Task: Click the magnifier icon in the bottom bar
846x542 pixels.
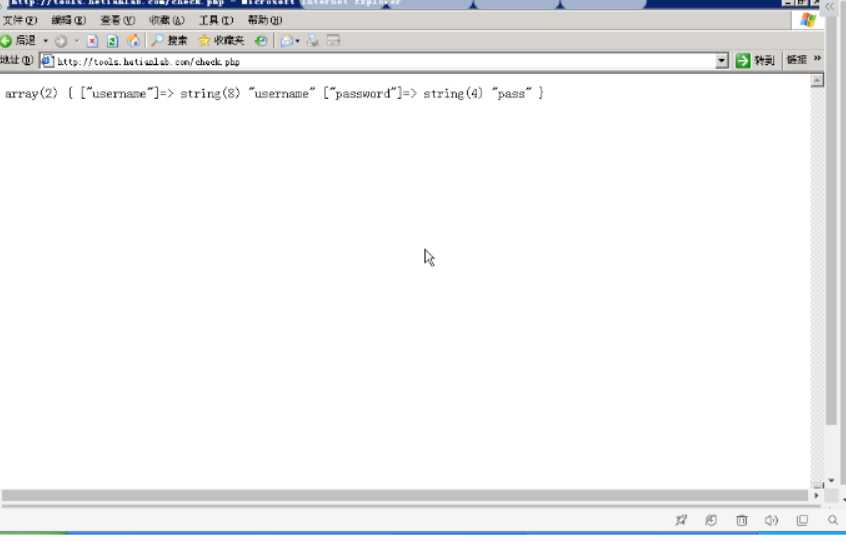Action: (x=833, y=520)
